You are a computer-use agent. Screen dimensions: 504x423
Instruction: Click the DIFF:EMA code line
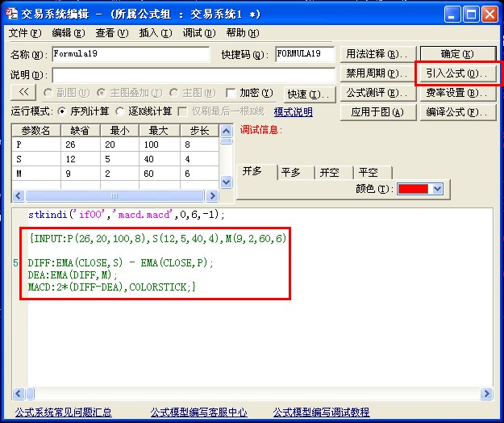pos(120,263)
